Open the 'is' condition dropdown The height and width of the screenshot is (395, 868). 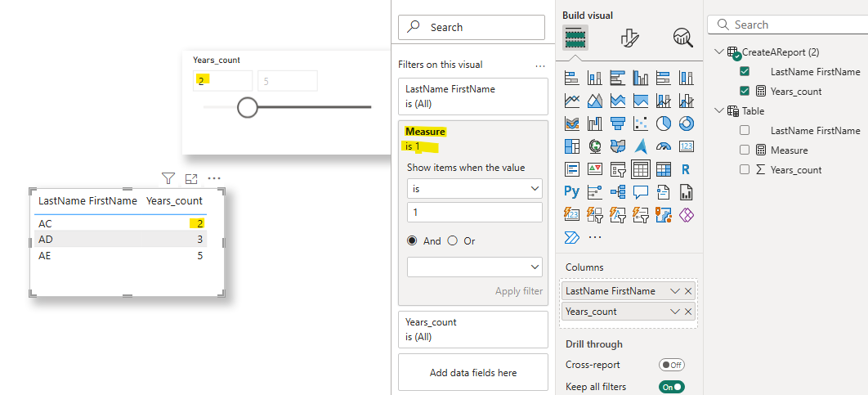(x=474, y=189)
